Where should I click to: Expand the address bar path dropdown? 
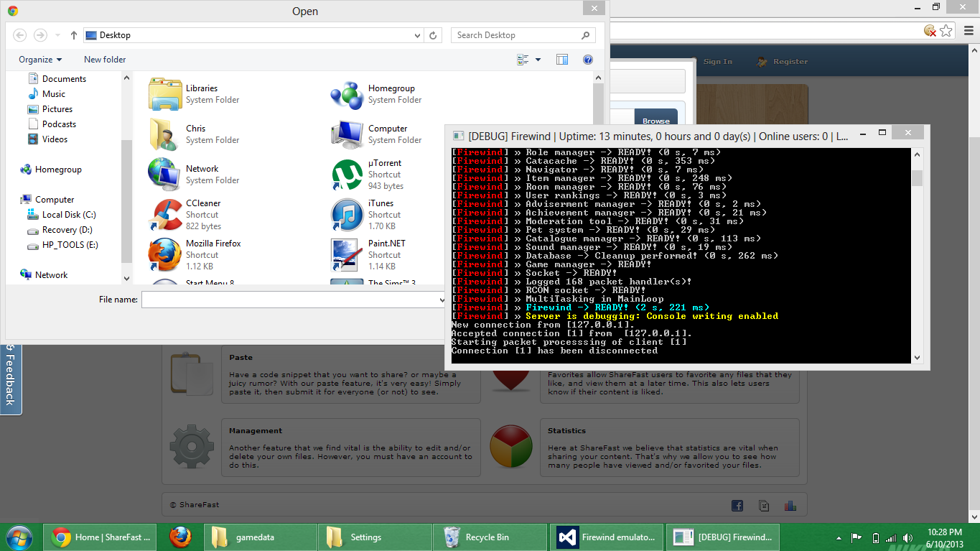coord(418,35)
